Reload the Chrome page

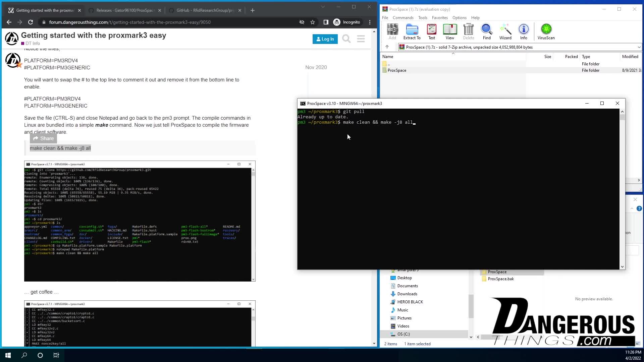coord(31,22)
